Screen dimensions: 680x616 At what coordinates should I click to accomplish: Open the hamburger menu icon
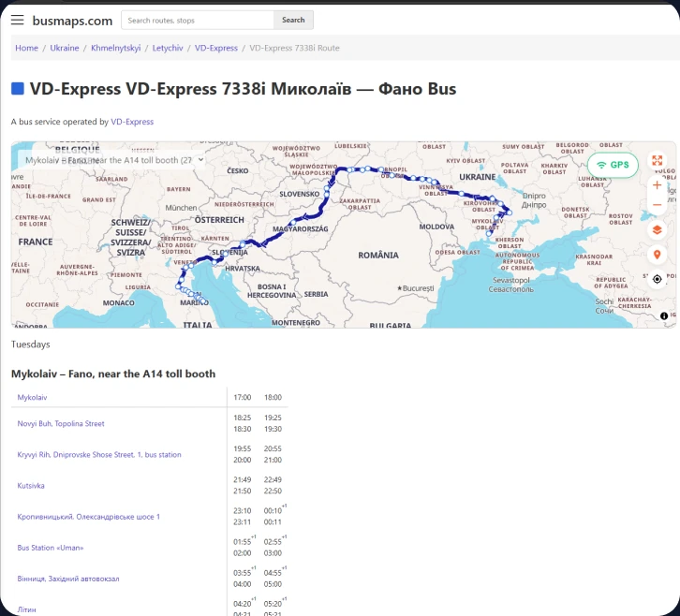coord(18,20)
